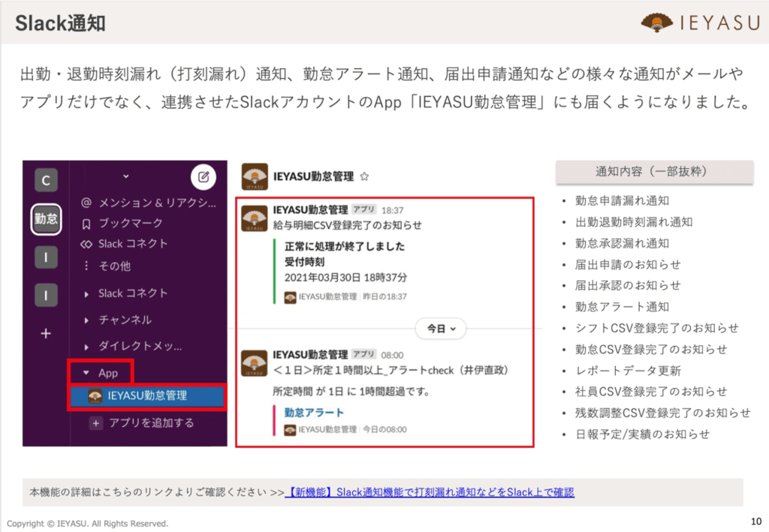Viewport: 769px width, 532px height.
Task: Click the plus icon to add workspace
Action: 46,334
